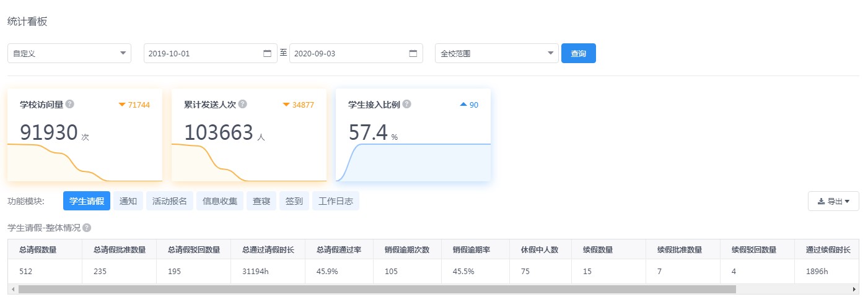The image size is (868, 297).
Task: Switch to the 活动报名 module tab
Action: point(170,201)
